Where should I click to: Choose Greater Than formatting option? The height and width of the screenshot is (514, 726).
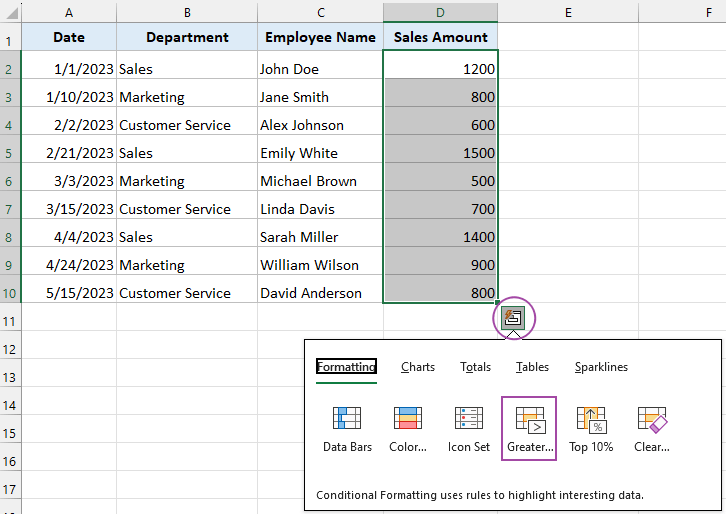[529, 427]
